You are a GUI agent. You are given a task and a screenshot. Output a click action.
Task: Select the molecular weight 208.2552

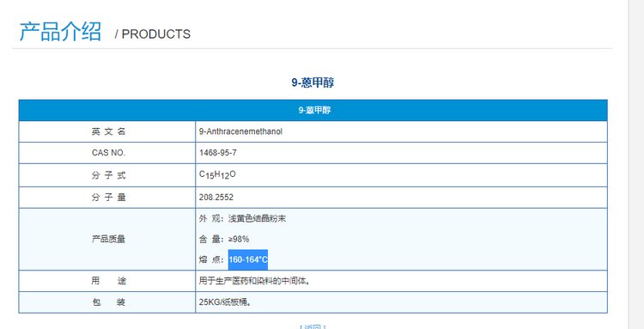(x=216, y=198)
